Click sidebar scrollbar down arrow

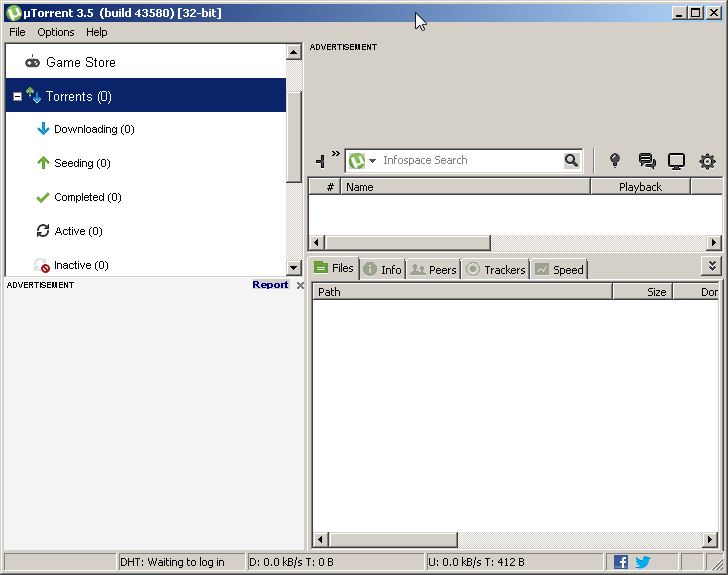click(294, 268)
